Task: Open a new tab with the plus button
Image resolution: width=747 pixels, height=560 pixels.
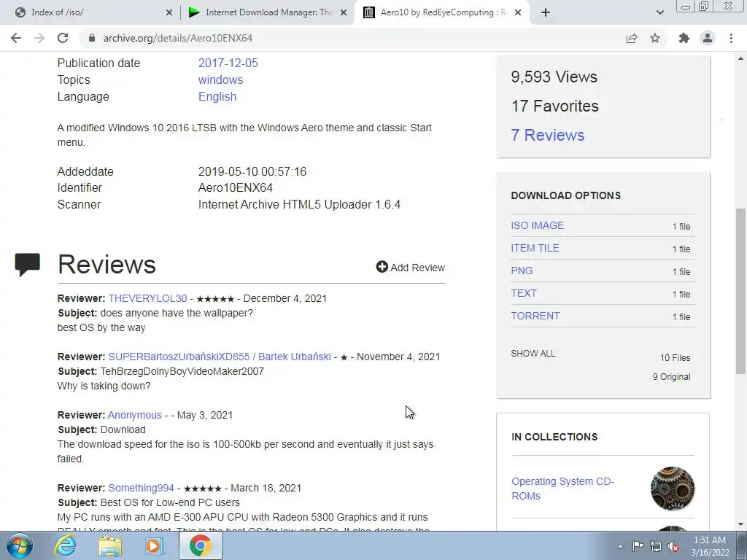Action: click(x=546, y=12)
